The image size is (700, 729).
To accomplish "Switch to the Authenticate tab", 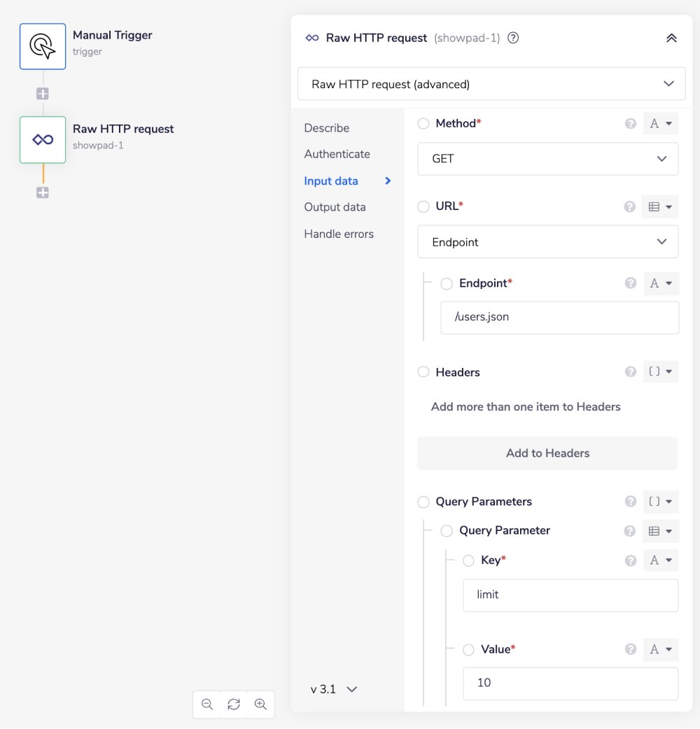I will coord(337,154).
